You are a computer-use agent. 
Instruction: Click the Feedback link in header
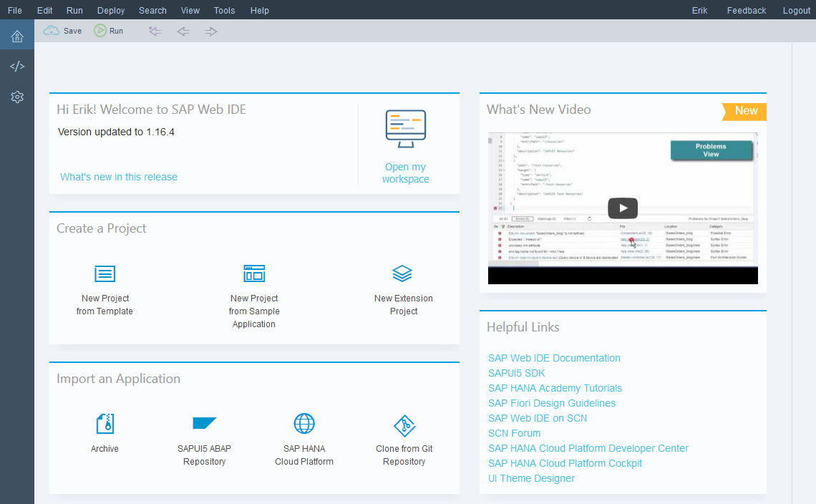pyautogui.click(x=747, y=11)
